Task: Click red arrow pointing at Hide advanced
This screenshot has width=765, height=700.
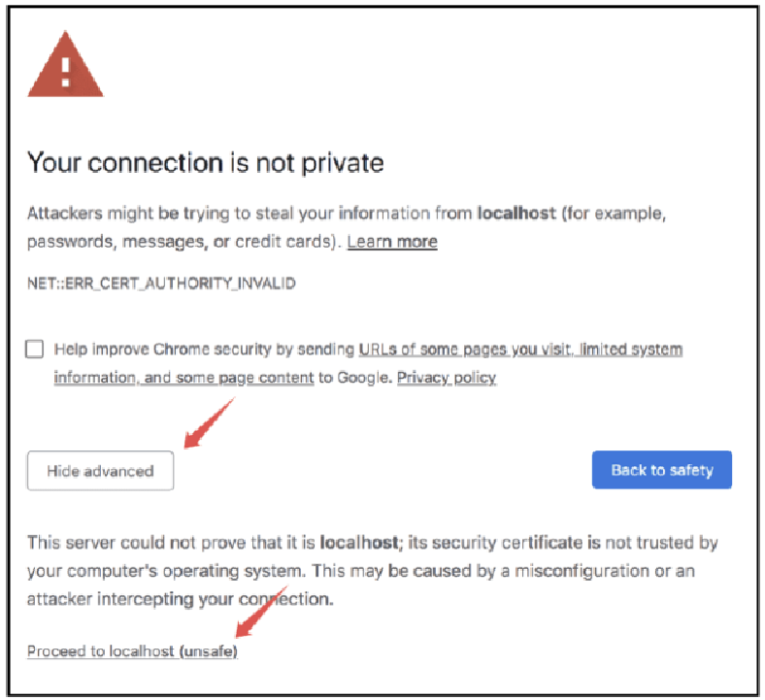Action: coord(209,422)
